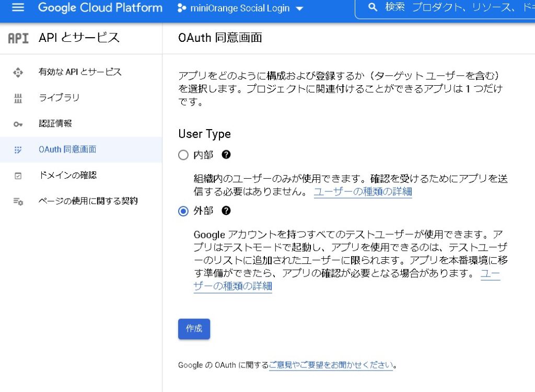The image size is (535, 392).
Task: Click the ページの使用に関する契約 settings icon
Action: 18,201
